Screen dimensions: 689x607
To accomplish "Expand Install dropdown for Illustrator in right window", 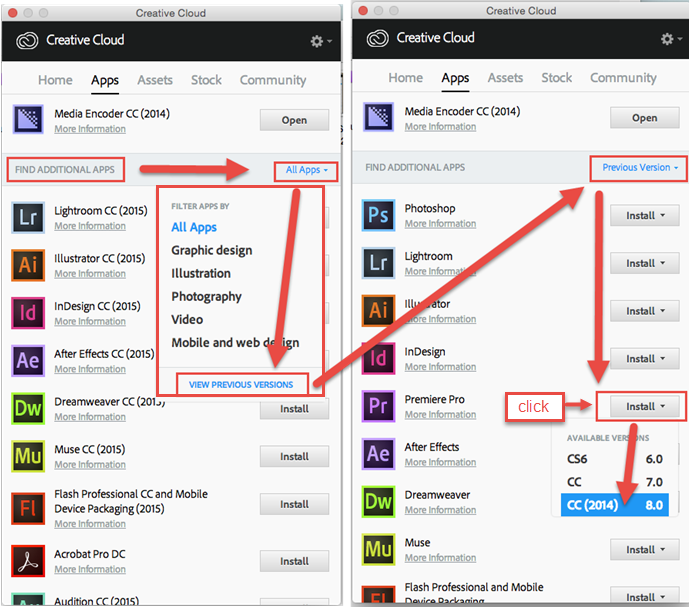I will [645, 311].
